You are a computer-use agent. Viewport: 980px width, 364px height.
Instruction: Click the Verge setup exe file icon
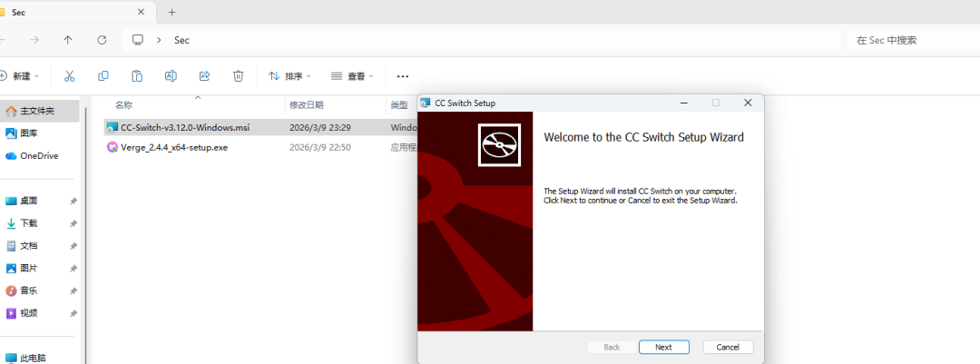[x=112, y=148]
